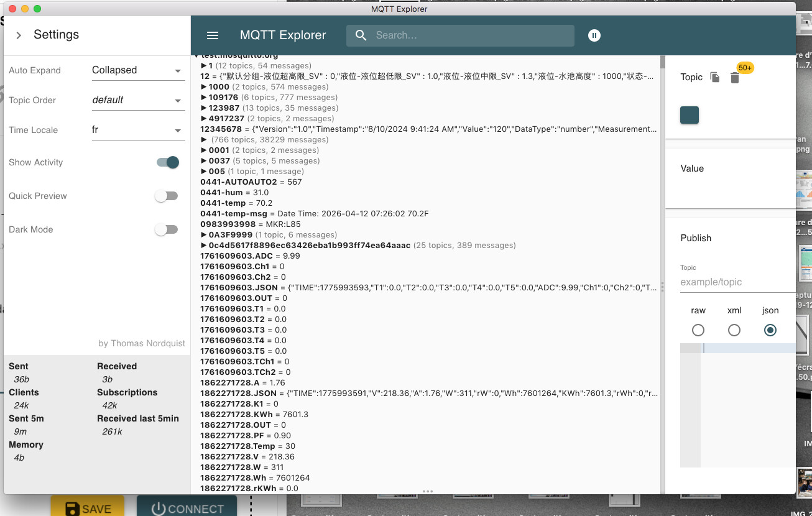The image size is (812, 516).
Task: Select the 12345678 topic row
Action: 429,129
